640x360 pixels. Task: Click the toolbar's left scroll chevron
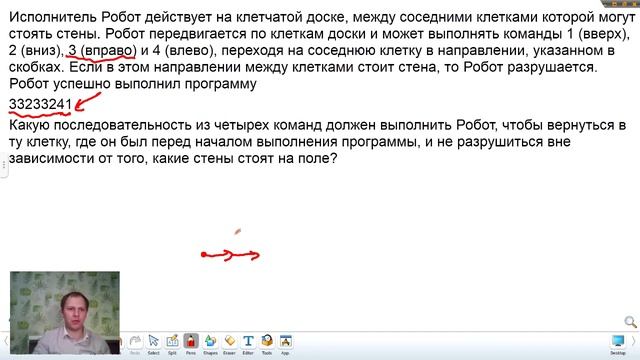coord(5,341)
